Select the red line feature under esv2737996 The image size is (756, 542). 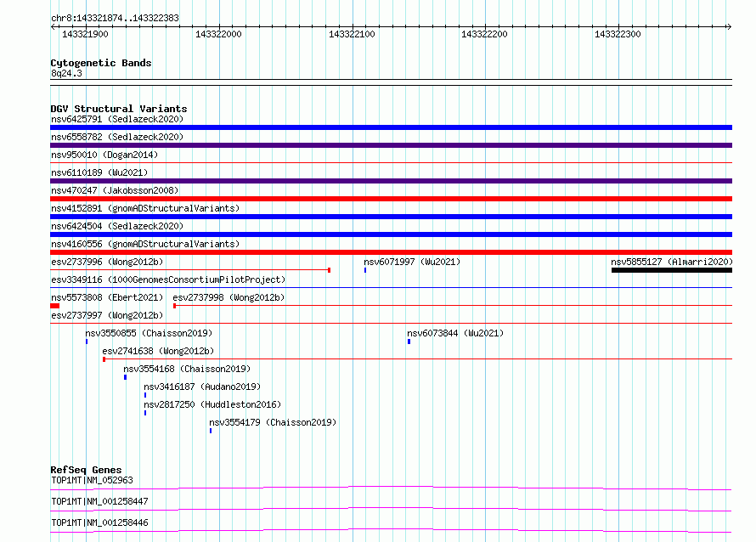click(190, 270)
